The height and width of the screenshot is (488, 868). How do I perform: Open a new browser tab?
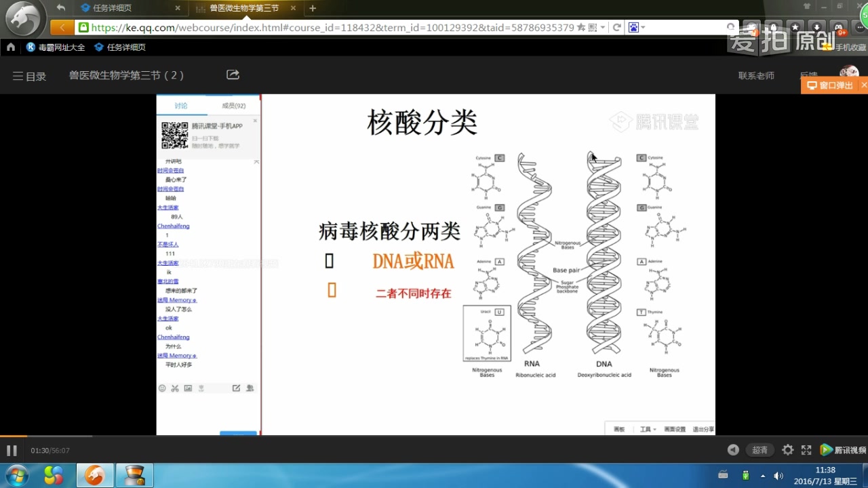click(313, 8)
